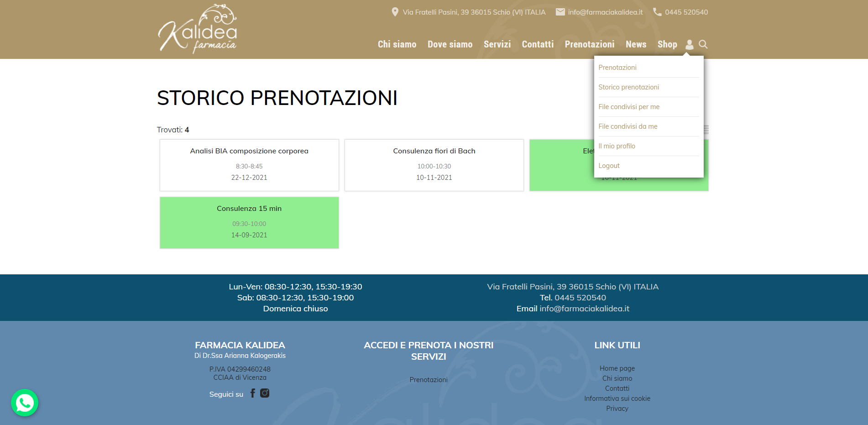This screenshot has width=868, height=425.
Task: Navigate to Servizi page
Action: click(x=497, y=44)
